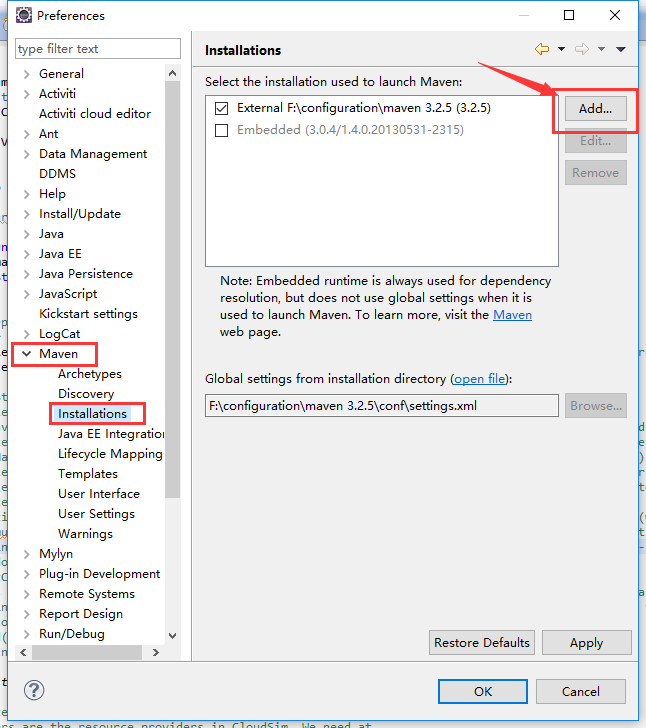Open Lifecycle Mappings page
646x728 pixels.
coord(111,454)
